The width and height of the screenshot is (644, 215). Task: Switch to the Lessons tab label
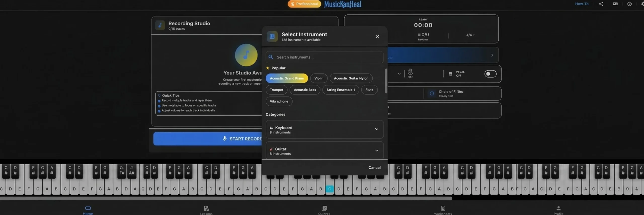(206, 213)
